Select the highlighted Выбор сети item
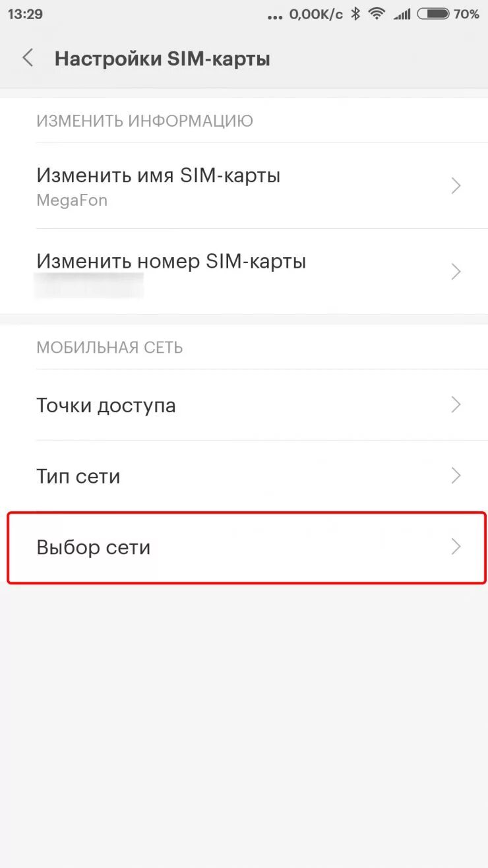488x868 pixels. click(247, 547)
